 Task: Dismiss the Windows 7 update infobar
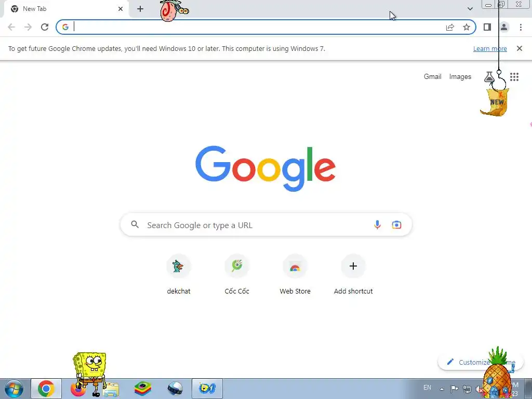(x=520, y=48)
